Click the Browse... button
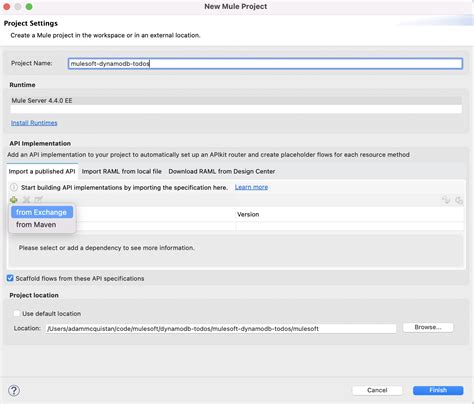 click(x=428, y=327)
